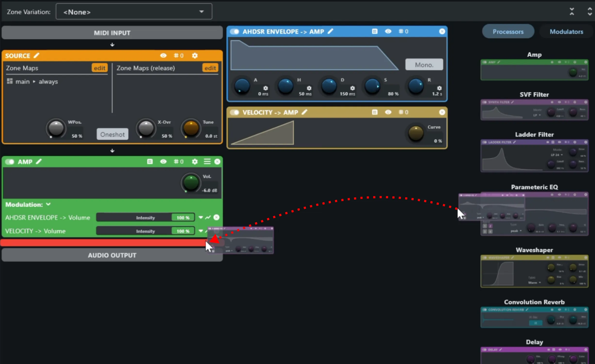Select the SVF Filter processor thumbnail
This screenshot has height=364, width=595.
pos(534,110)
